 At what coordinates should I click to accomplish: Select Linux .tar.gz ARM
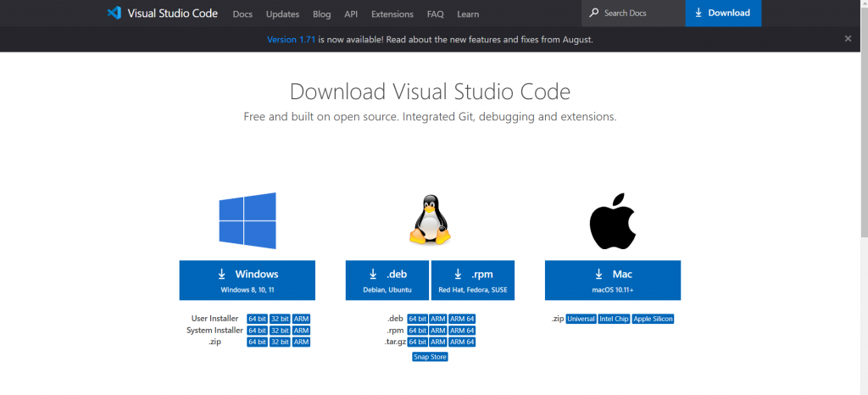[x=438, y=342]
